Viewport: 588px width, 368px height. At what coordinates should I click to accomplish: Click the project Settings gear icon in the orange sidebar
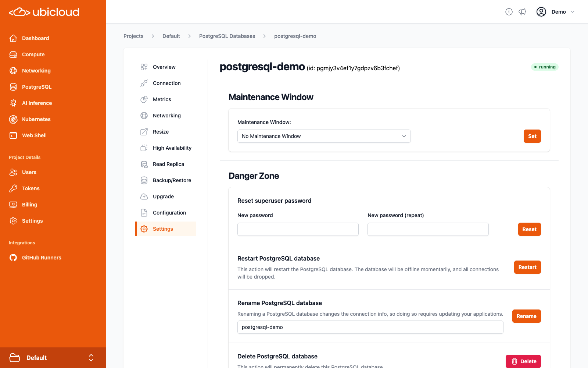13,221
